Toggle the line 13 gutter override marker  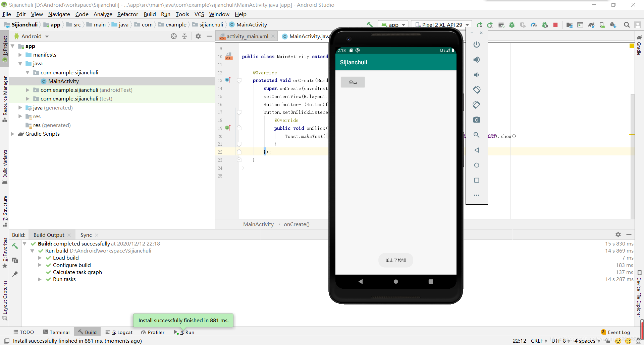[228, 80]
